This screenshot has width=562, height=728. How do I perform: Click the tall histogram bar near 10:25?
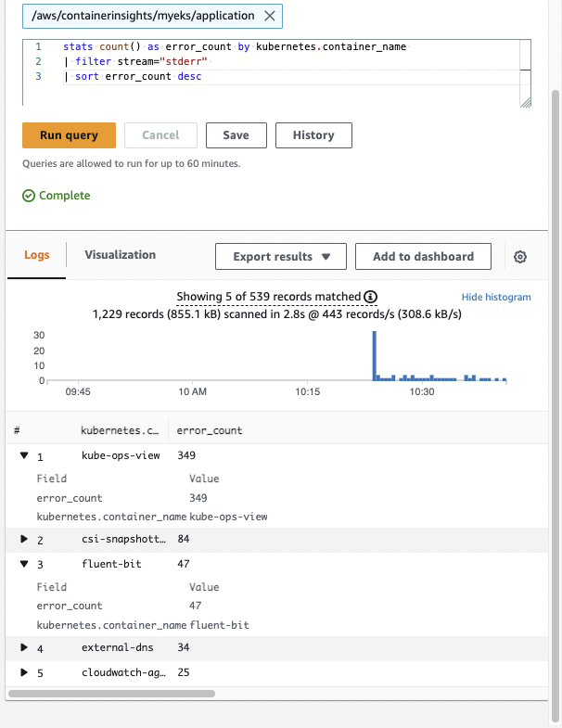pos(375,355)
